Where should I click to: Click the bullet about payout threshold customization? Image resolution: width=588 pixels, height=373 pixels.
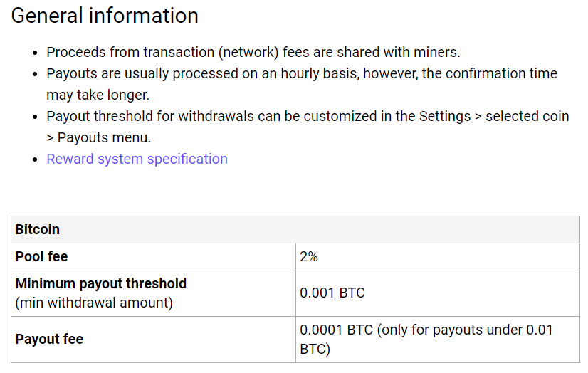pos(308,127)
